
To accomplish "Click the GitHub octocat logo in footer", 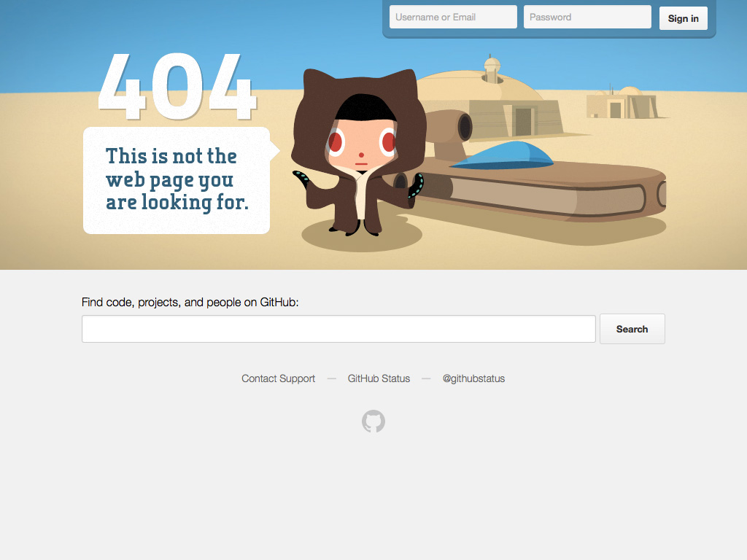I will pyautogui.click(x=373, y=421).
